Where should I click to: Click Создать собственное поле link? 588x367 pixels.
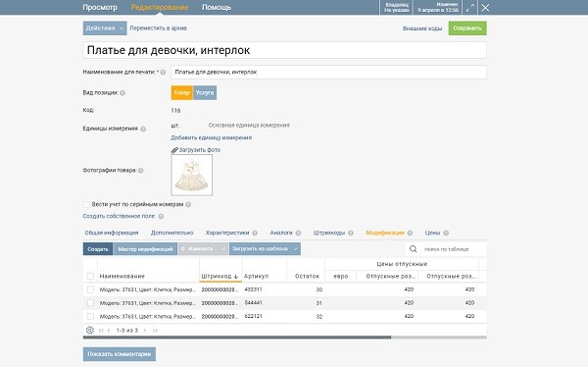coord(119,216)
